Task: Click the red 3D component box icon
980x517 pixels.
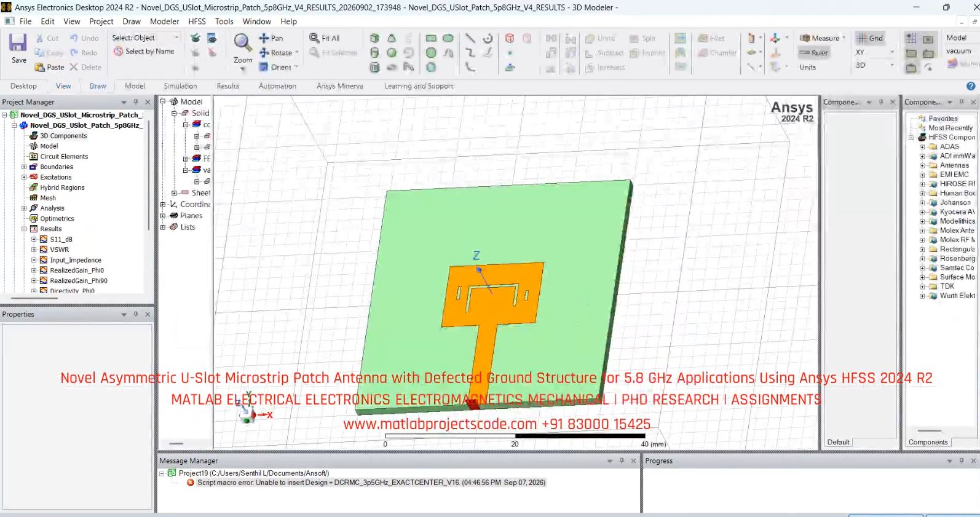Action: tap(509, 38)
